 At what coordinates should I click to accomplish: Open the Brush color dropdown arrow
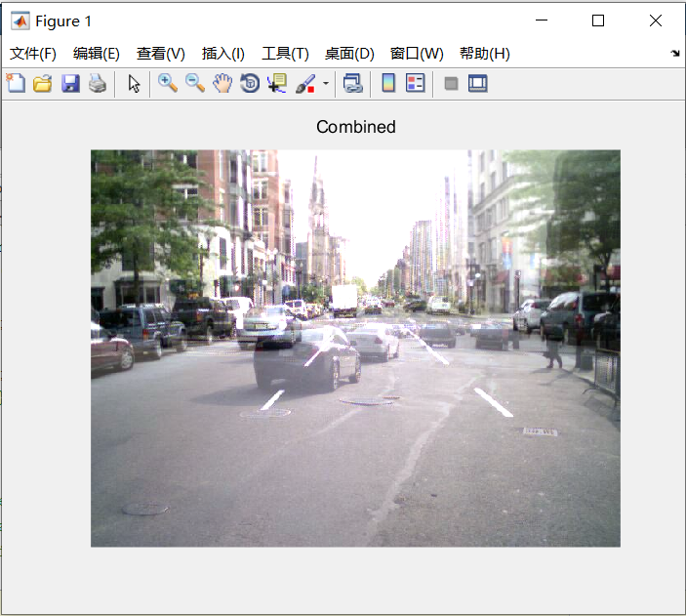[x=326, y=83]
